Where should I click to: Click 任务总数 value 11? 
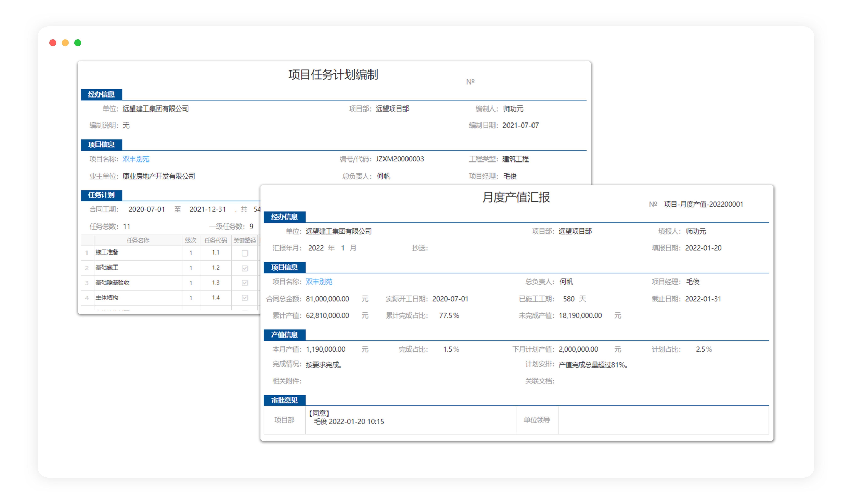126,227
